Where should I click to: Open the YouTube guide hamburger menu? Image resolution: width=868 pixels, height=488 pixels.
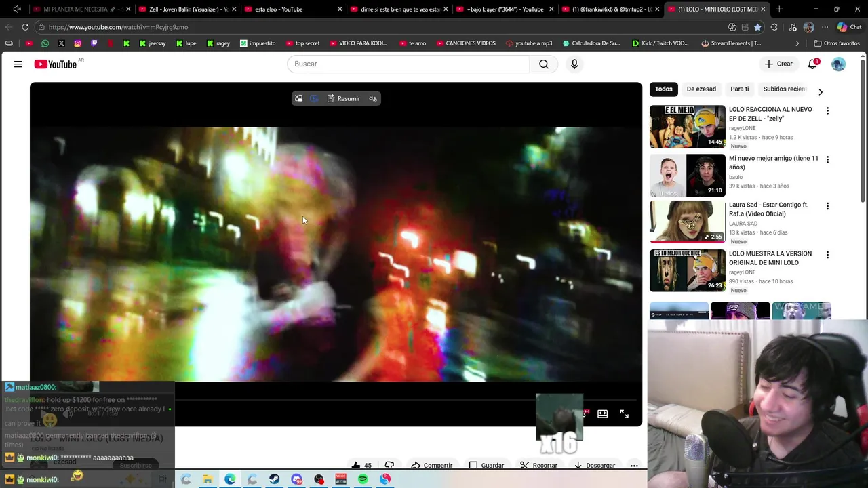[18, 64]
